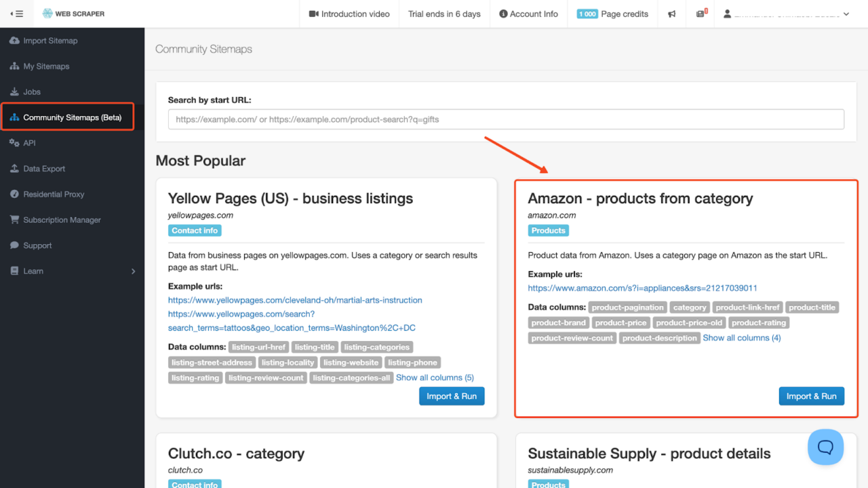Click the product-rating column tag

click(x=759, y=323)
